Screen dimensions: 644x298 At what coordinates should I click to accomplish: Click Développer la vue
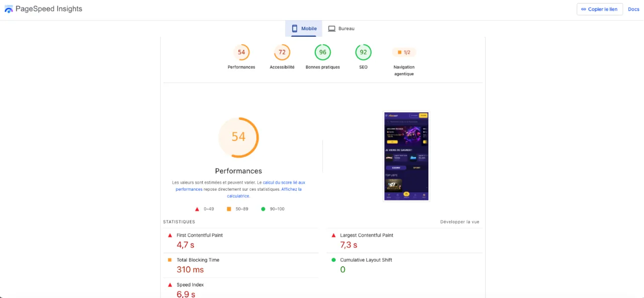tap(459, 222)
